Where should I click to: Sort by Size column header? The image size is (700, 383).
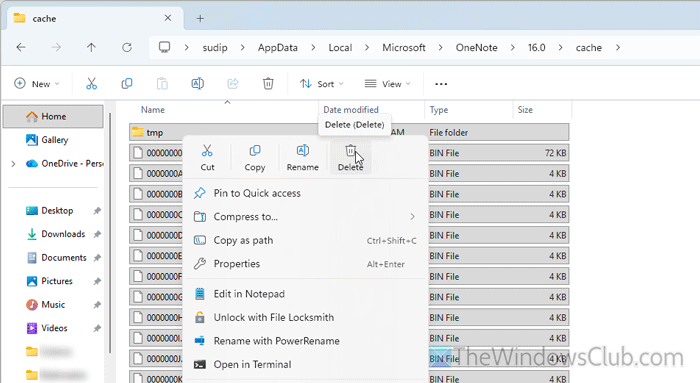525,110
